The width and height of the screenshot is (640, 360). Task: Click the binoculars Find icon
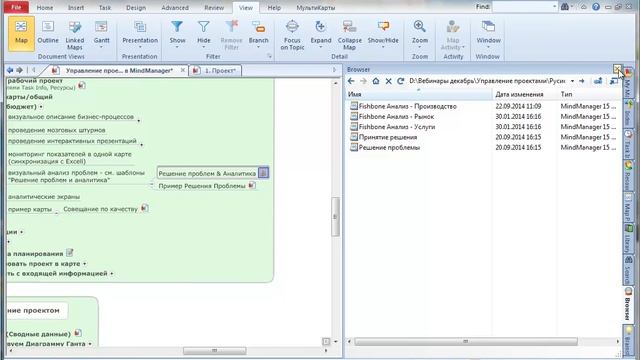click(x=565, y=7)
